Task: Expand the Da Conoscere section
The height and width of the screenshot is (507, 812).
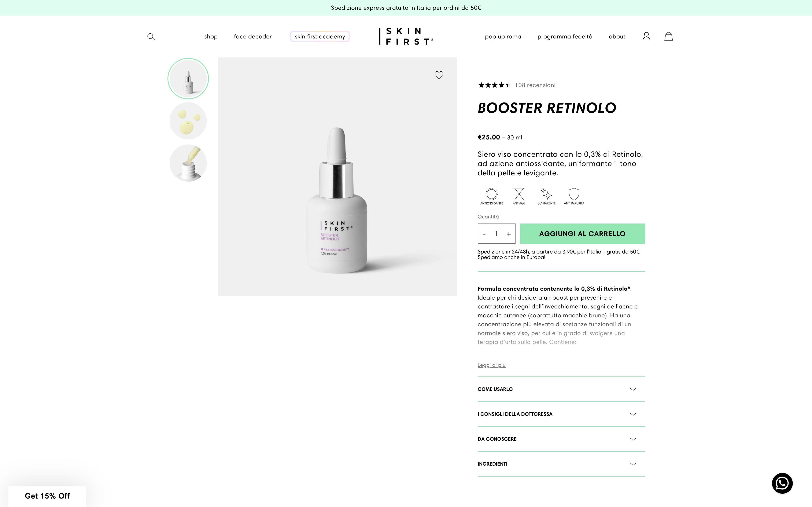Action: point(561,439)
